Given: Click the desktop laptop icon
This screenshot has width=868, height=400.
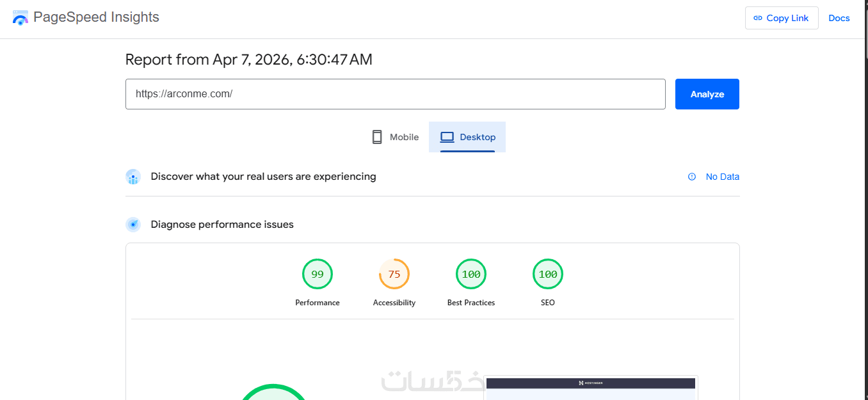Looking at the screenshot, I should point(447,137).
